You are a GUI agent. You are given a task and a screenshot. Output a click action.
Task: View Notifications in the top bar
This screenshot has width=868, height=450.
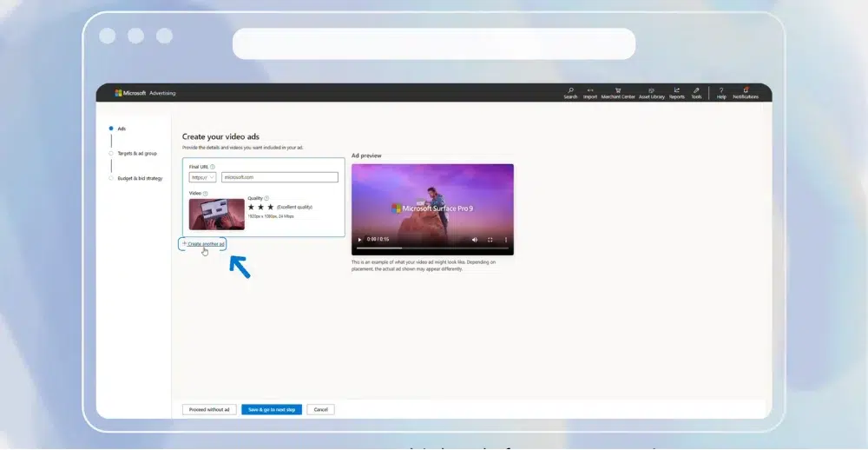[746, 93]
